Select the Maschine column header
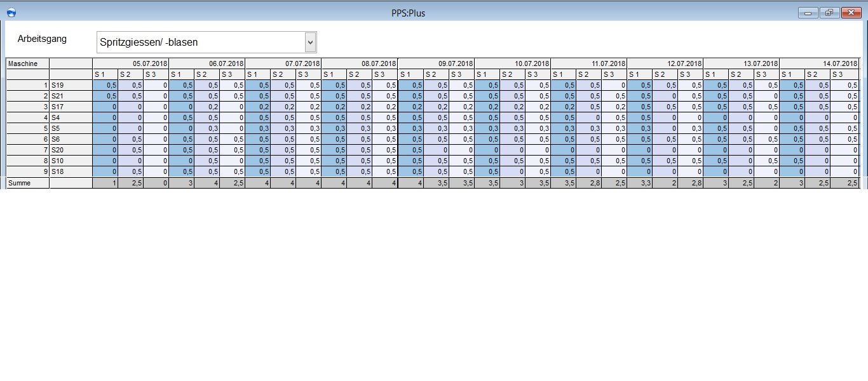This screenshot has width=868, height=381. [27, 63]
